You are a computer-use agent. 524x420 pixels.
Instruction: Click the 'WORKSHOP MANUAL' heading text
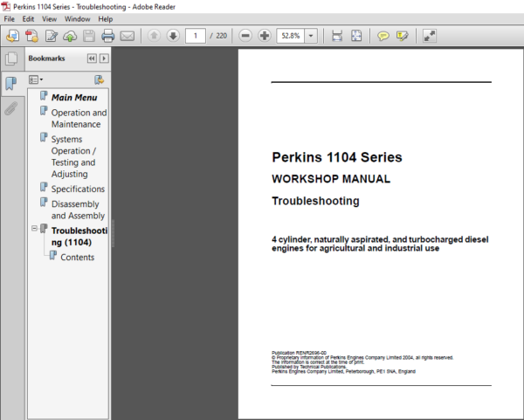[331, 179]
